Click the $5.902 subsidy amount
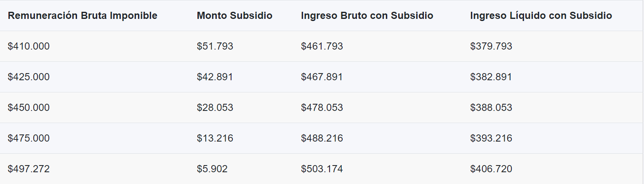The width and height of the screenshot is (644, 184). pyautogui.click(x=212, y=169)
